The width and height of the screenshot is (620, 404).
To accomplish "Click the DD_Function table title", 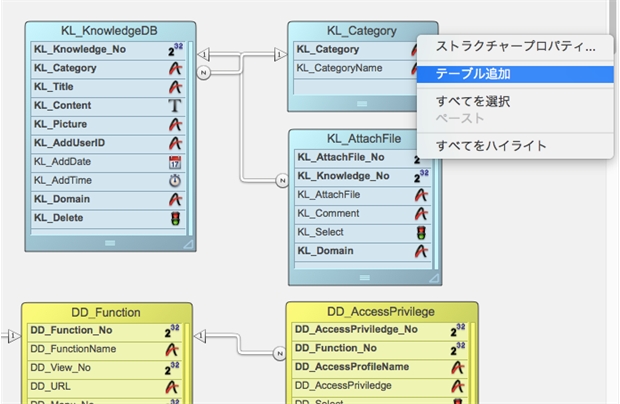I will point(106,312).
